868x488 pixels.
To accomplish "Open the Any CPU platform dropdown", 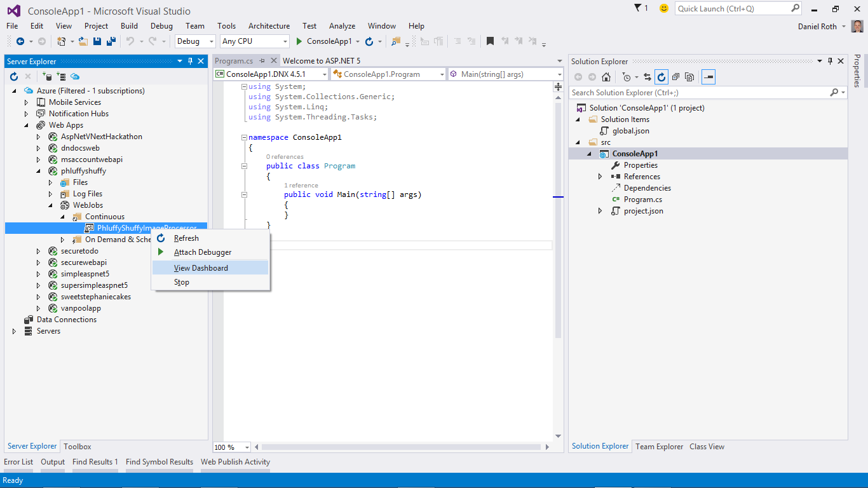I will point(254,41).
